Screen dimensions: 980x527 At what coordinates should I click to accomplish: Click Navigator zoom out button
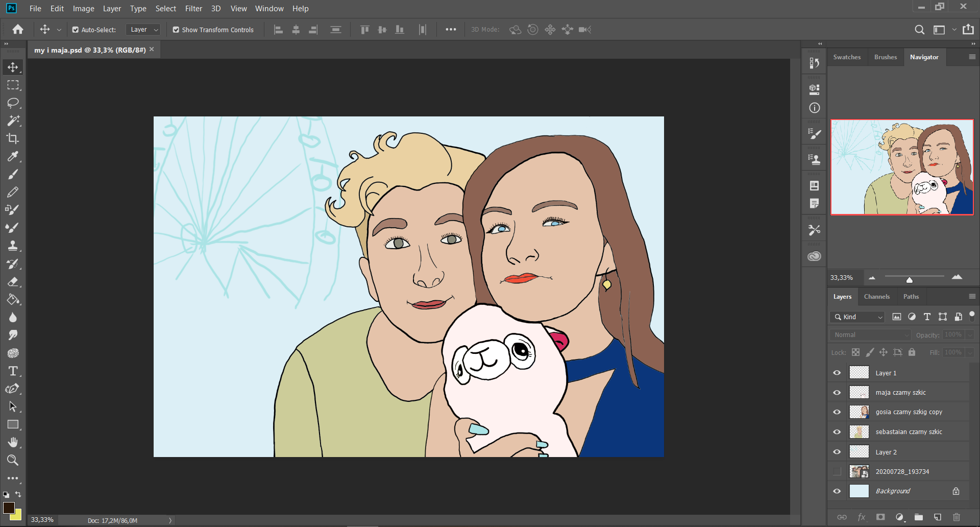(872, 278)
